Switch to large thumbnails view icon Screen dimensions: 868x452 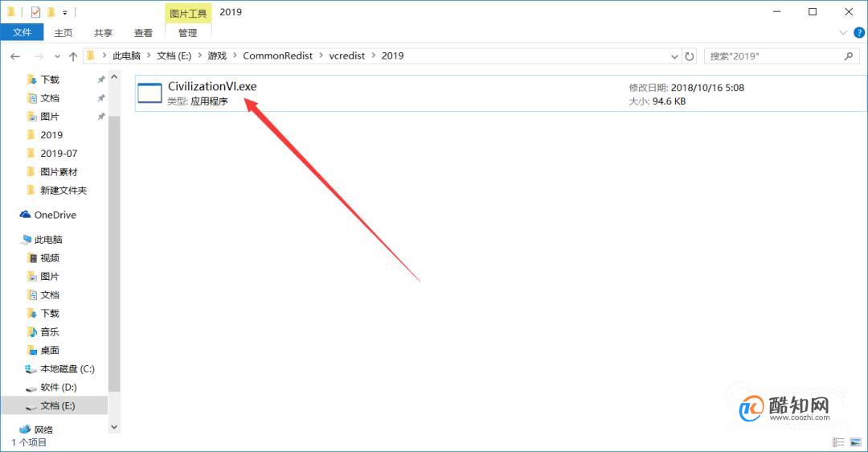pos(856,442)
